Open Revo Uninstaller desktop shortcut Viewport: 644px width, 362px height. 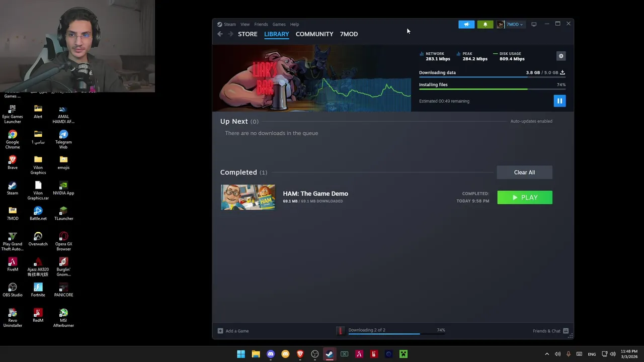(x=13, y=318)
